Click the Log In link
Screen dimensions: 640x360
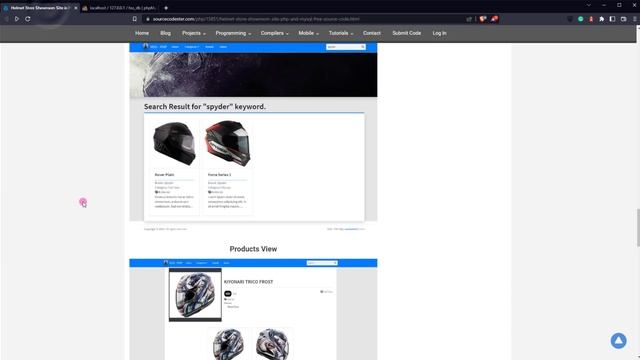click(x=439, y=33)
